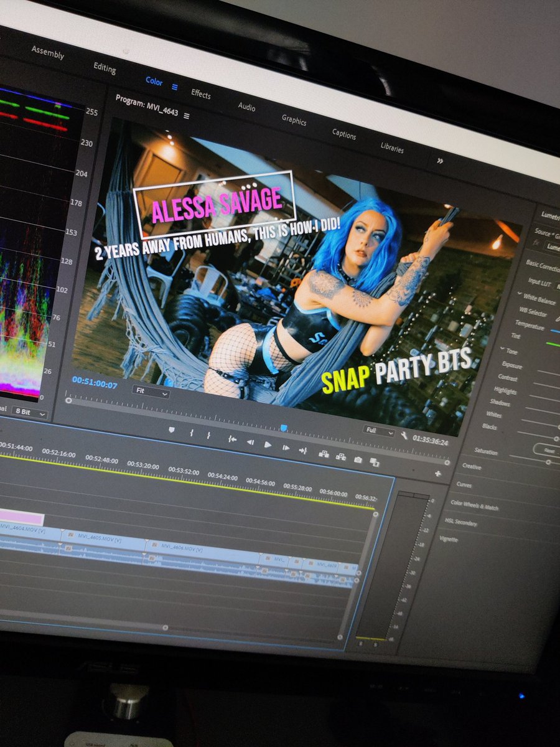Collapse the Tone section

point(502,349)
